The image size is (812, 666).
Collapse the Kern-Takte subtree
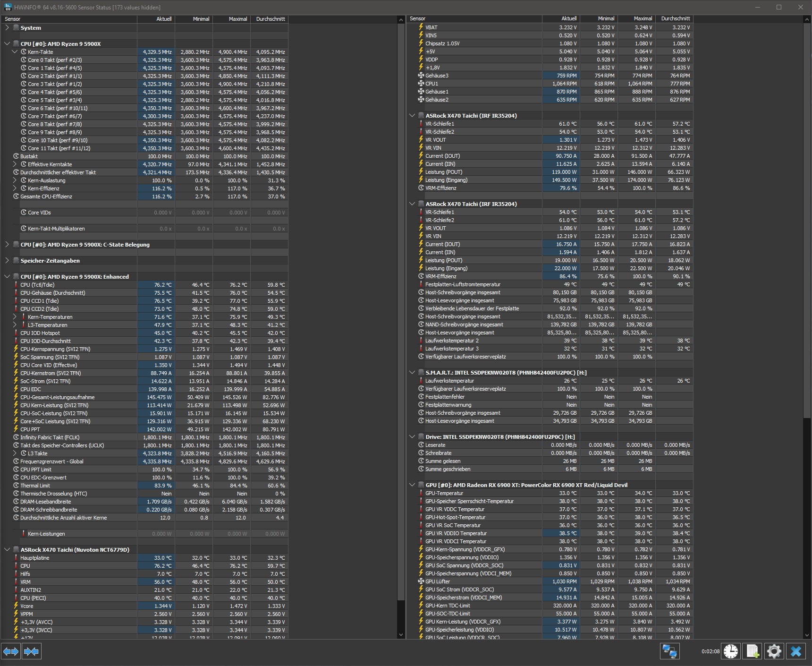15,52
